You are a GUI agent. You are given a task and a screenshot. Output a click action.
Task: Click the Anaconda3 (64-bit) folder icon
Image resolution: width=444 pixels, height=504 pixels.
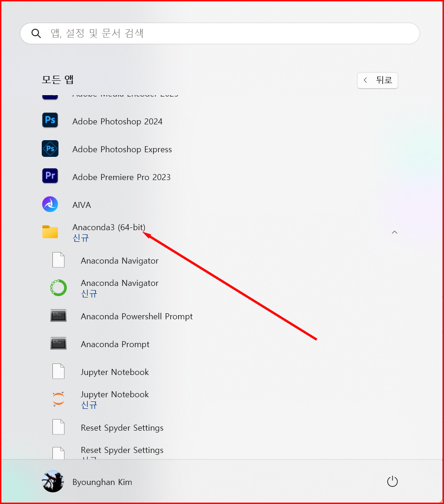point(50,232)
